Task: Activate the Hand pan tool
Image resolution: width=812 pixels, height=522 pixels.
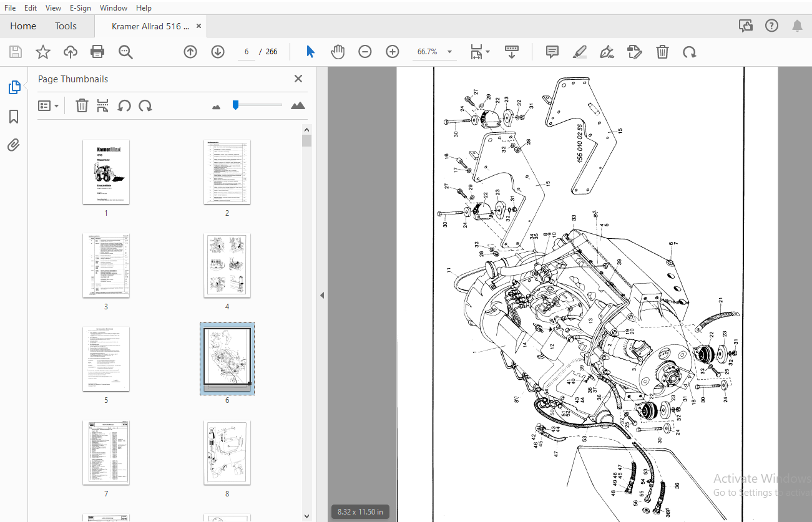Action: pos(338,52)
